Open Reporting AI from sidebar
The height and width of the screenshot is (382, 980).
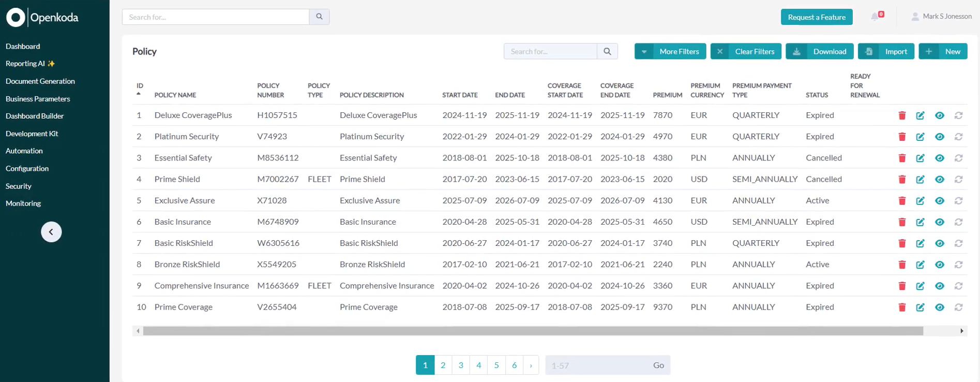tap(30, 64)
